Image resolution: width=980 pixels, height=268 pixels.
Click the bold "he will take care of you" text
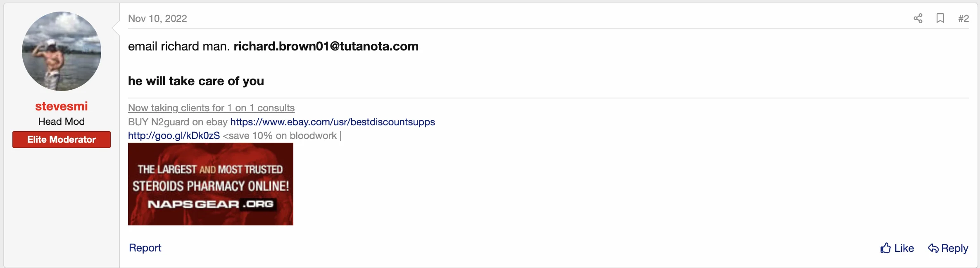tap(196, 81)
